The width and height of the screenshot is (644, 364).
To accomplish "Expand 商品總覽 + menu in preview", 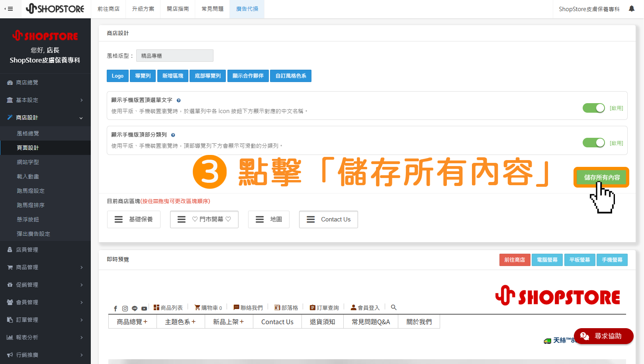I will (132, 322).
